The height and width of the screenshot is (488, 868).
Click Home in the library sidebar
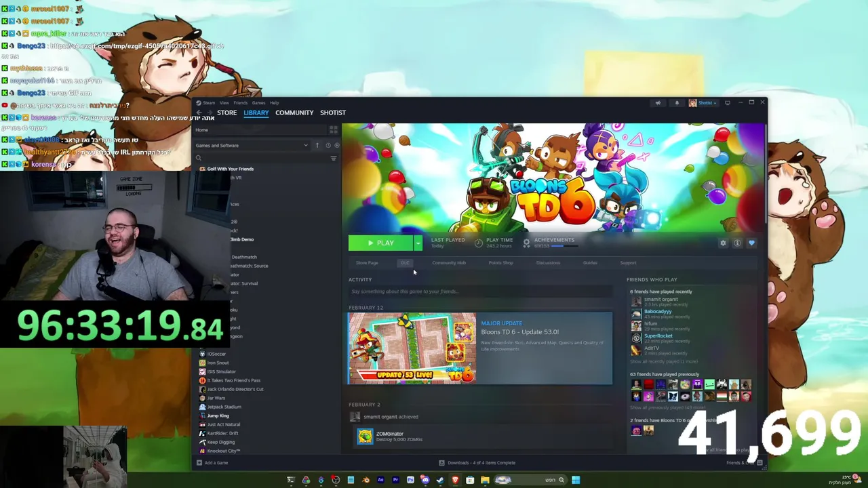(201, 129)
